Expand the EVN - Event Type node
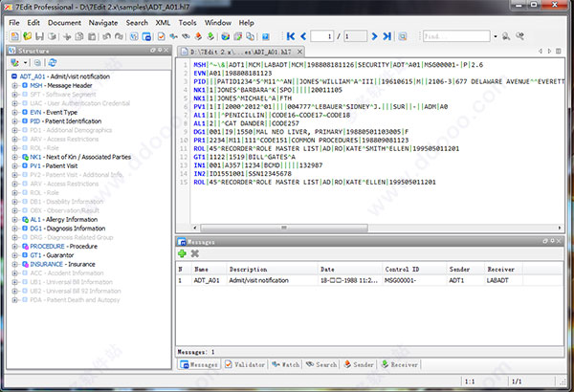This screenshot has width=574, height=392. point(14,113)
